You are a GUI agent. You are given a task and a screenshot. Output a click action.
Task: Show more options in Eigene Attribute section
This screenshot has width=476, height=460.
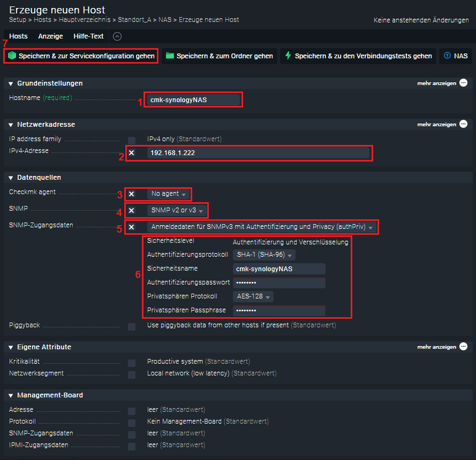[x=463, y=347]
